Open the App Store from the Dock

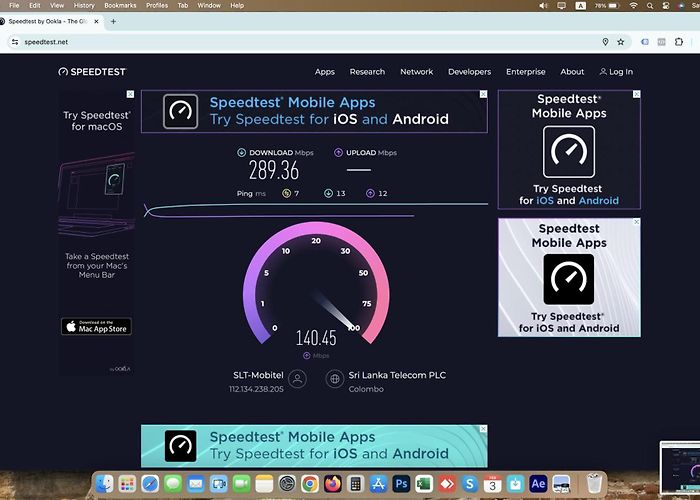(x=378, y=484)
